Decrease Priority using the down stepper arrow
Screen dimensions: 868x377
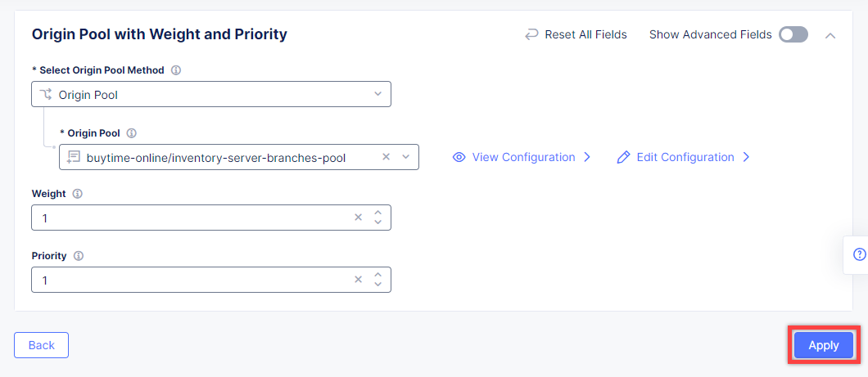point(378,284)
